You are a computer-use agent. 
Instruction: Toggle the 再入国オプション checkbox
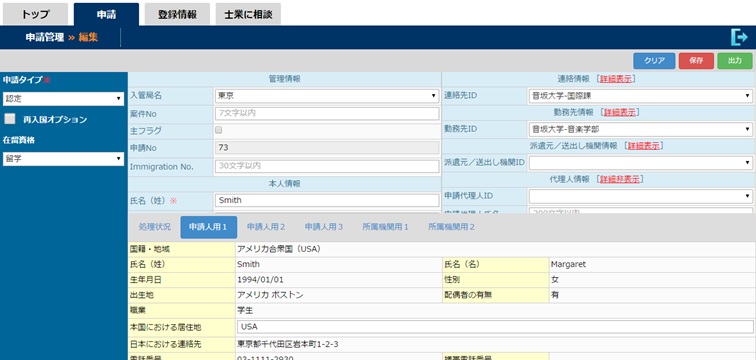10,119
